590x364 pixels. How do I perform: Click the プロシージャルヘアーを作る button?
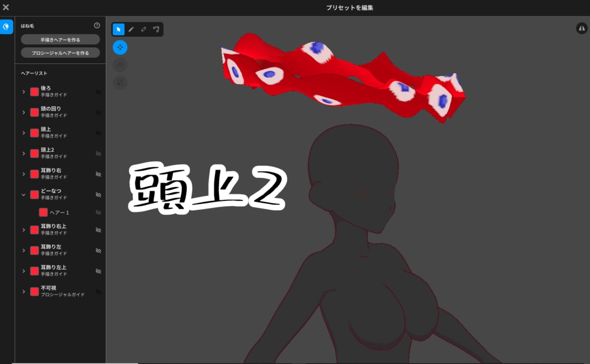[60, 52]
